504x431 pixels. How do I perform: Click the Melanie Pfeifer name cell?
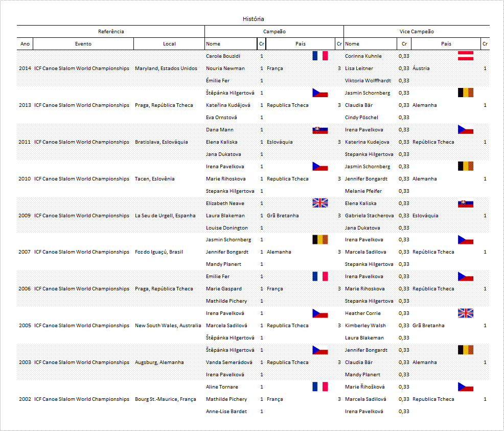[x=363, y=191]
